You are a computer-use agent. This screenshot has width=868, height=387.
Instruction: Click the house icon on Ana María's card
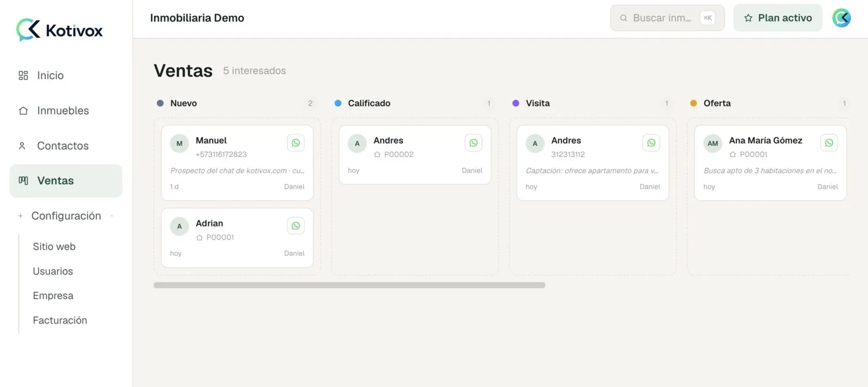(733, 155)
